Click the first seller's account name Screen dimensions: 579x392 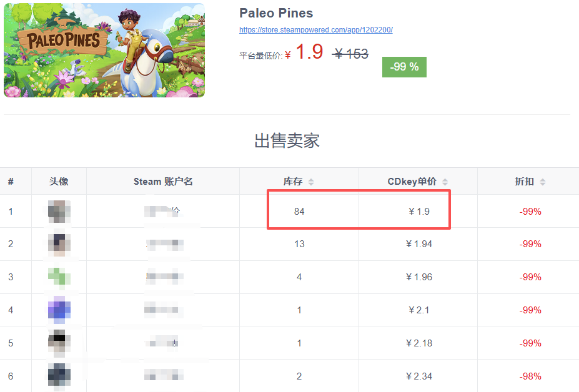point(163,212)
